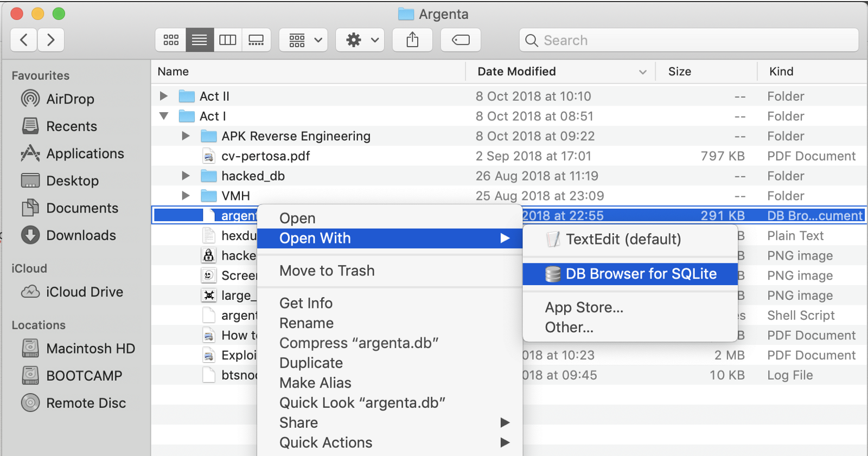Image resolution: width=868 pixels, height=456 pixels.
Task: Select the APK Reverse Engineering folder icon
Action: click(x=209, y=136)
